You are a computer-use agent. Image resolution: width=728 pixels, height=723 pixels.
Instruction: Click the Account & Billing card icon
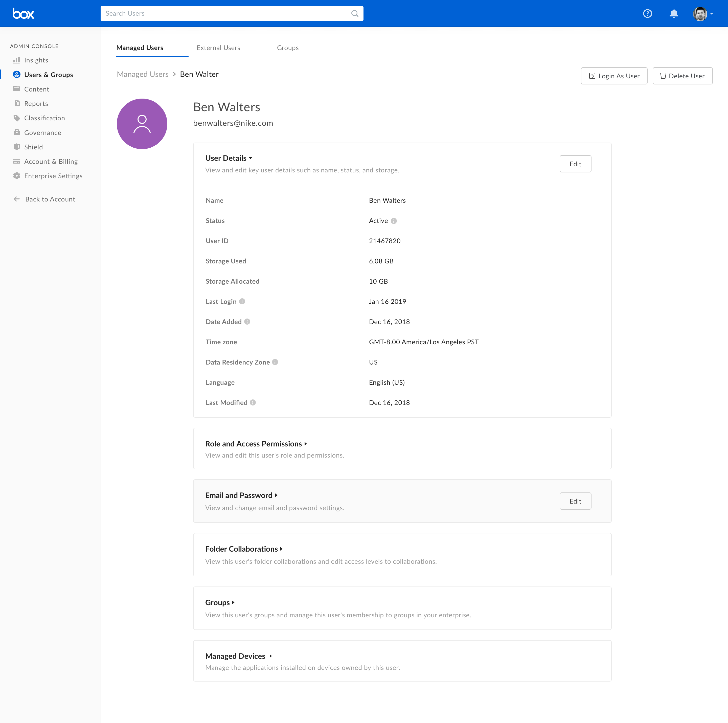coord(17,161)
